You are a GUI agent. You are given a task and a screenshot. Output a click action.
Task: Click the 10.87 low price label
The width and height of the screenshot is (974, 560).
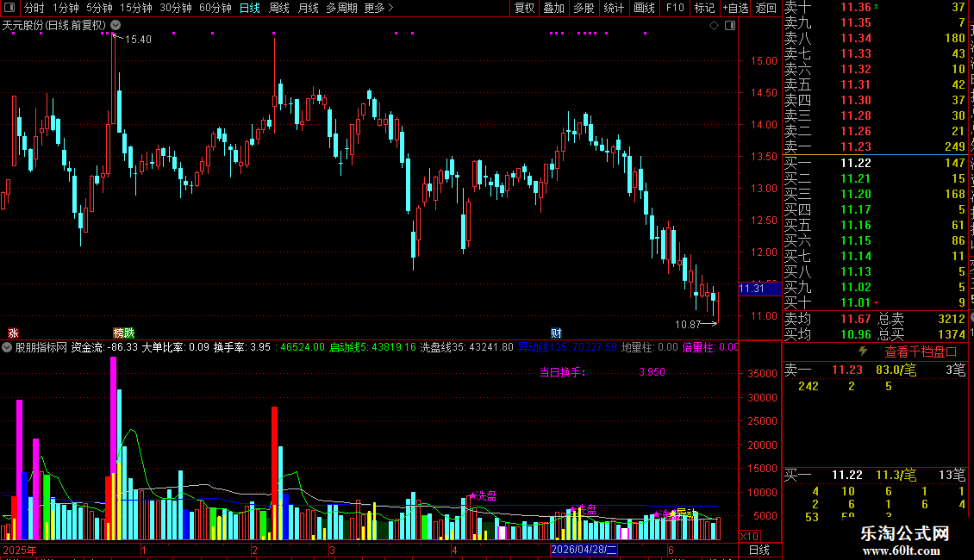coord(688,324)
